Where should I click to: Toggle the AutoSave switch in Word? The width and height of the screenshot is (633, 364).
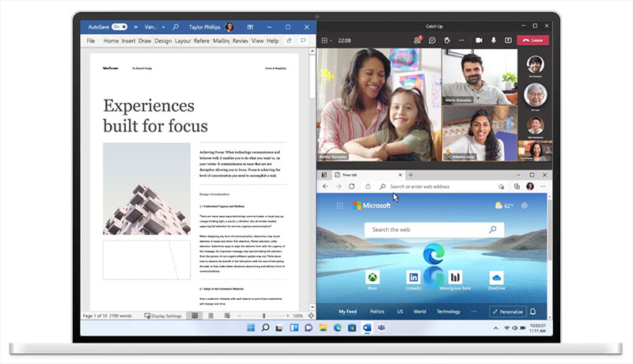[119, 26]
